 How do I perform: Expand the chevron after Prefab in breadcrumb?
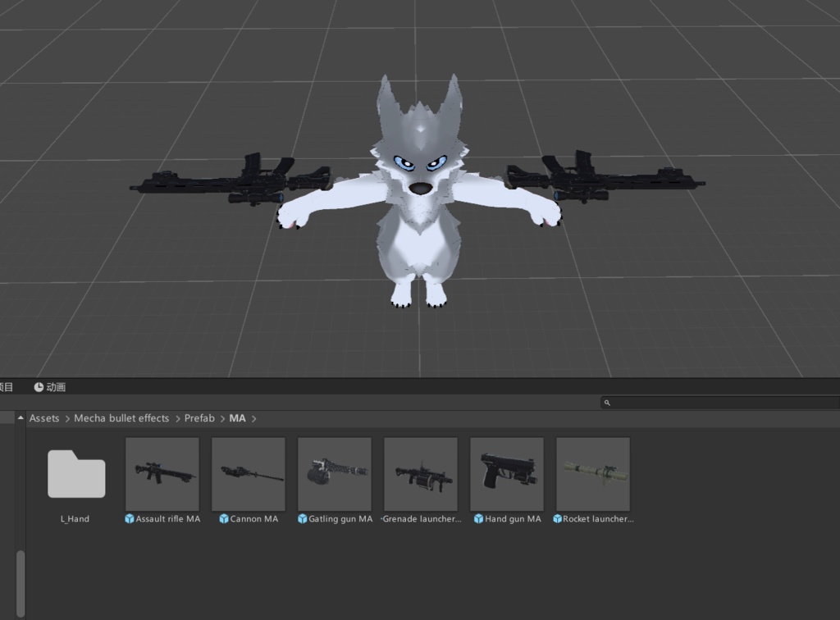pyautogui.click(x=222, y=419)
